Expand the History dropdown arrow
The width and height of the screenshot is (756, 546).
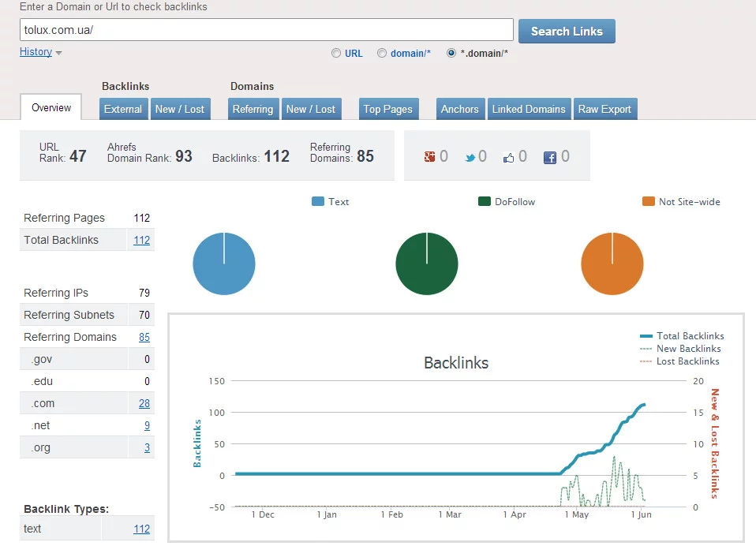point(59,53)
